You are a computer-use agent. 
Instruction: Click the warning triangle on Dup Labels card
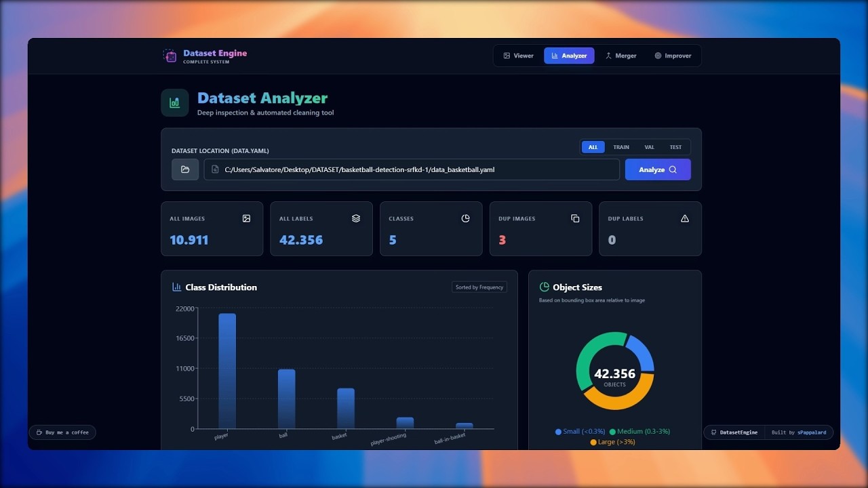coord(684,218)
